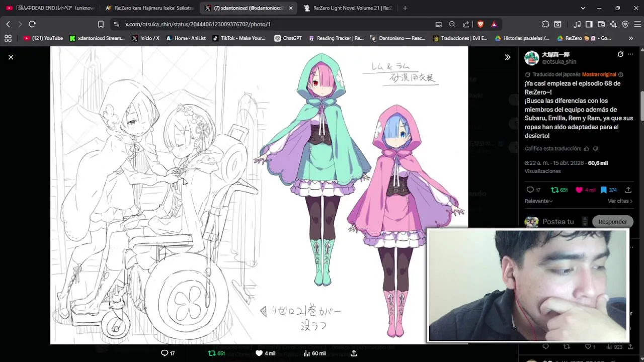Unlike the tweet with pink heart

[586, 190]
